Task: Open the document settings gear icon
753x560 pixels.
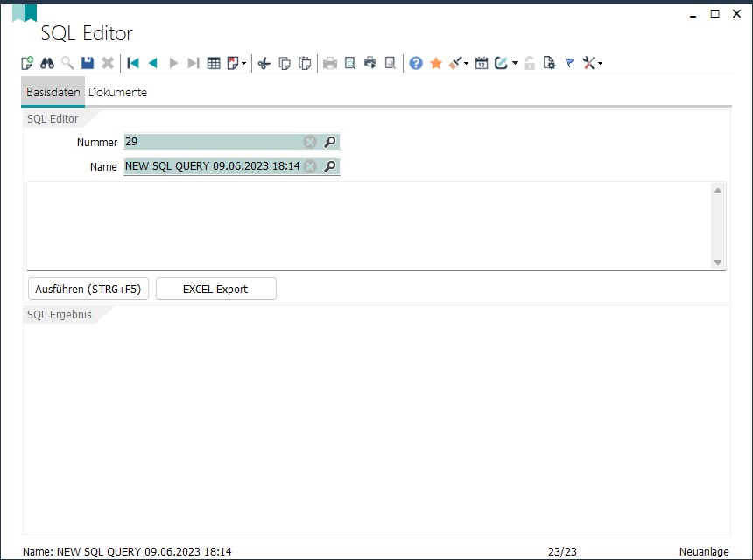Action: 549,63
